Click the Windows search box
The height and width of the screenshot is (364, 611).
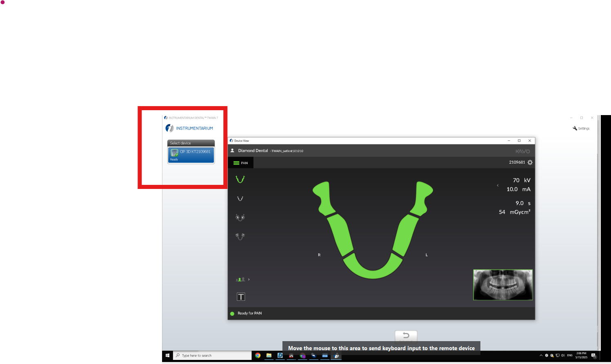click(212, 355)
